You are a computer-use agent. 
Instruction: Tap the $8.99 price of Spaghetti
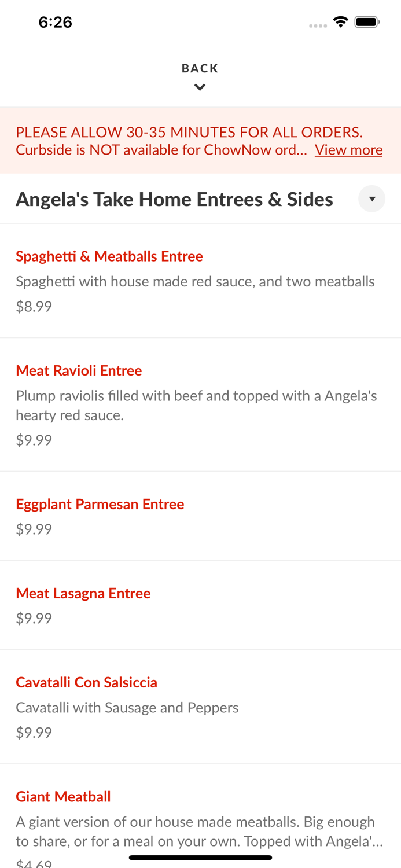click(34, 307)
